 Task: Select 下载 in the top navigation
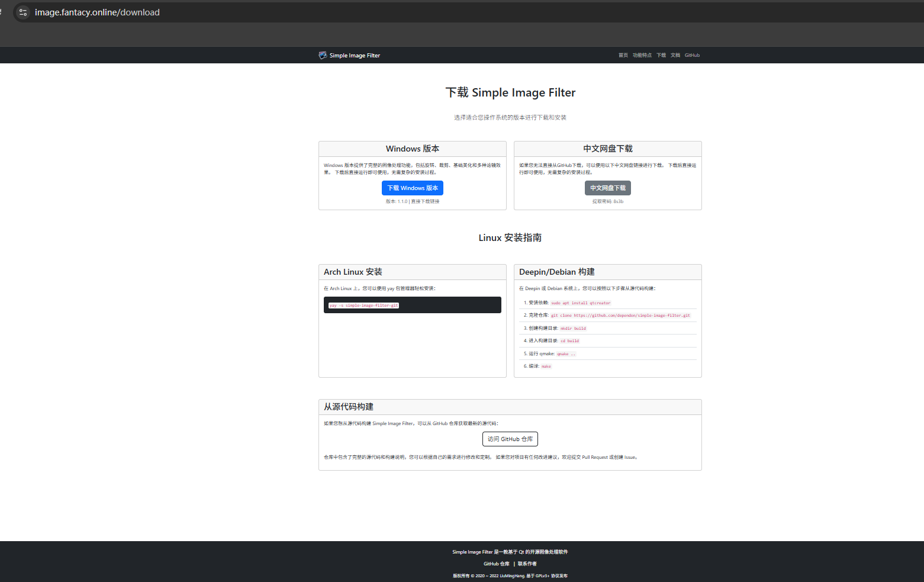click(661, 55)
